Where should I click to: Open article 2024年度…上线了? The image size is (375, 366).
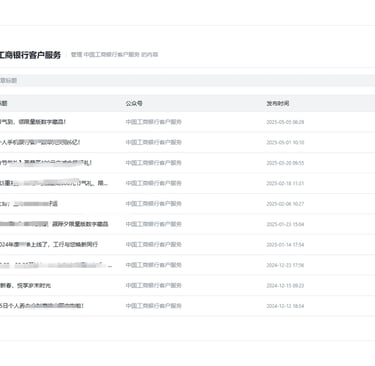[x=49, y=244]
